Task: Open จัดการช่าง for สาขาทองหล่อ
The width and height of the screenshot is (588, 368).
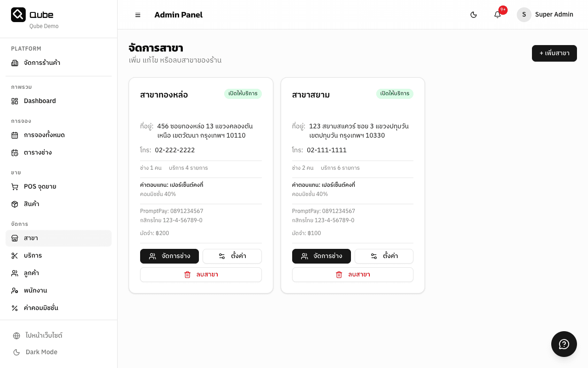Action: click(x=170, y=256)
